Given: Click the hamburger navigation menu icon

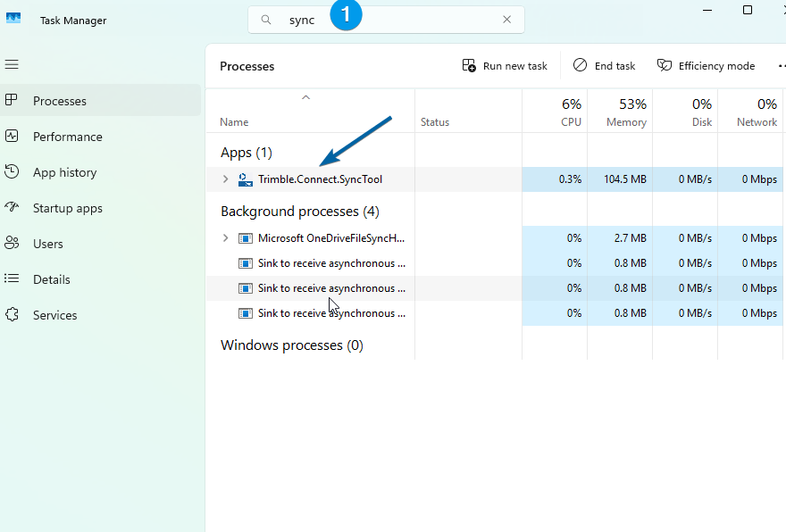Looking at the screenshot, I should pyautogui.click(x=12, y=64).
